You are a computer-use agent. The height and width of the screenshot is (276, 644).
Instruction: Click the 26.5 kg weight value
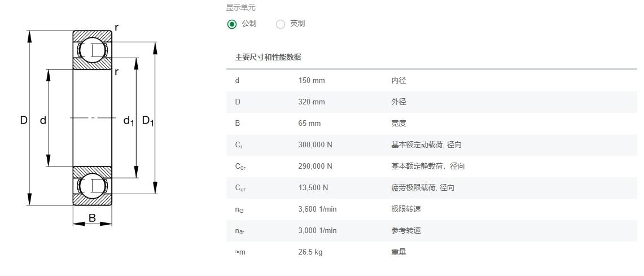click(x=310, y=252)
